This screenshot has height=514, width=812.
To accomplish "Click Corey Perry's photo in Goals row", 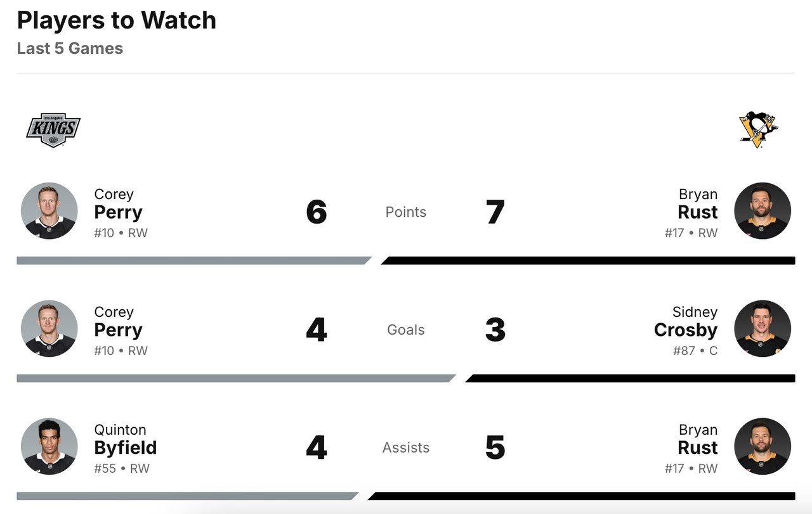I will click(x=49, y=329).
